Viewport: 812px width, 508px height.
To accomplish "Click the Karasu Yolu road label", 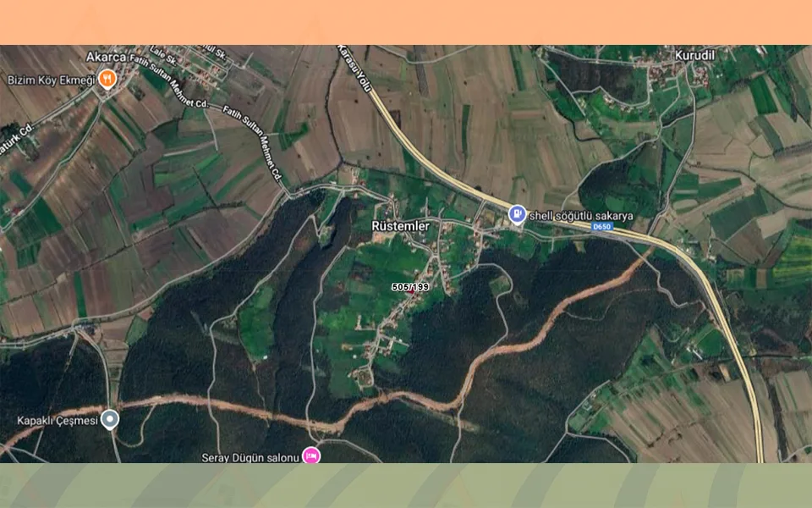I will (x=354, y=69).
